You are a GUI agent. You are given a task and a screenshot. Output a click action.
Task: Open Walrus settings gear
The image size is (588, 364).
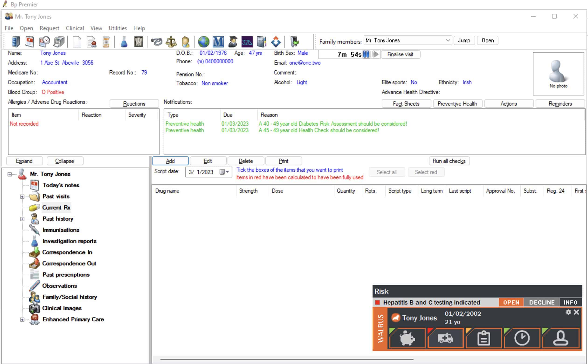point(568,312)
